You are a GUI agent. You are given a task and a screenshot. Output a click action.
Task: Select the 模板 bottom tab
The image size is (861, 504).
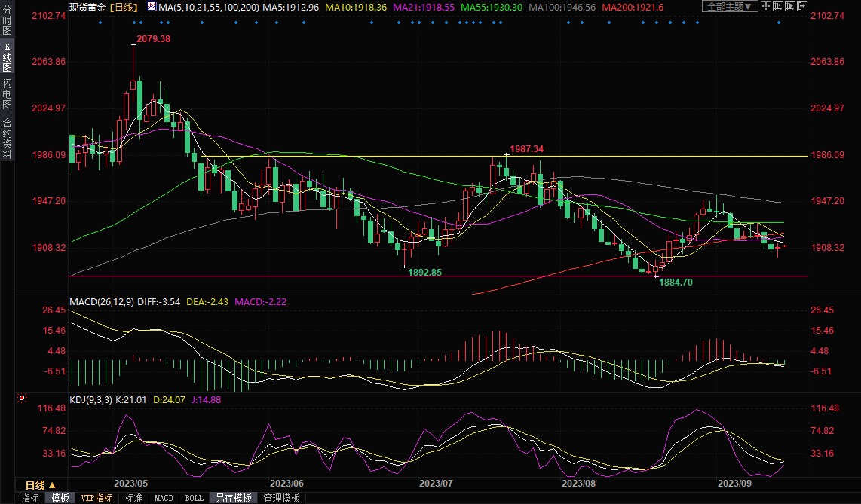click(60, 498)
